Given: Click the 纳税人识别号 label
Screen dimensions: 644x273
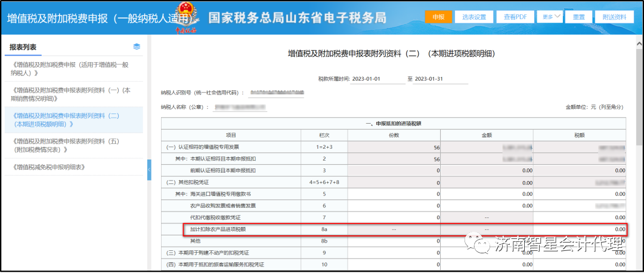Looking at the screenshot, I should pyautogui.click(x=203, y=93).
